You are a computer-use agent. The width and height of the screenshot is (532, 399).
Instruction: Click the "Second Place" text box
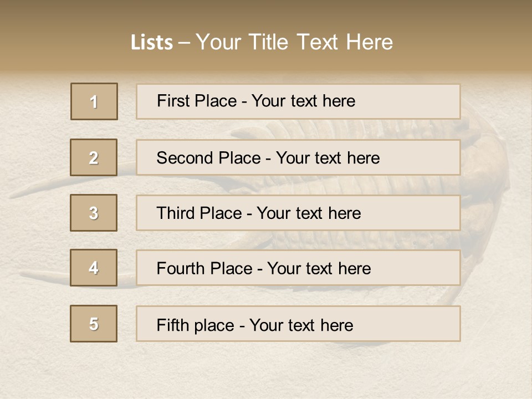point(298,157)
